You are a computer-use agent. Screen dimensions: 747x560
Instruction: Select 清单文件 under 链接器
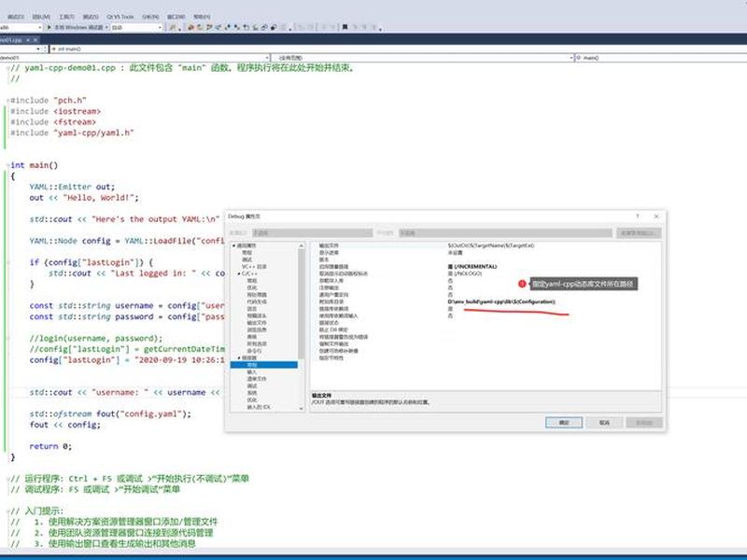point(257,379)
